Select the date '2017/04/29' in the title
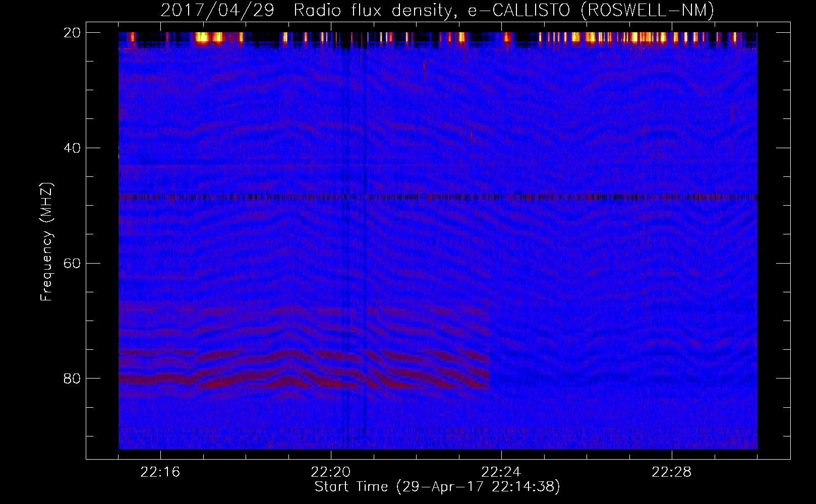The width and height of the screenshot is (816, 504). [x=217, y=10]
